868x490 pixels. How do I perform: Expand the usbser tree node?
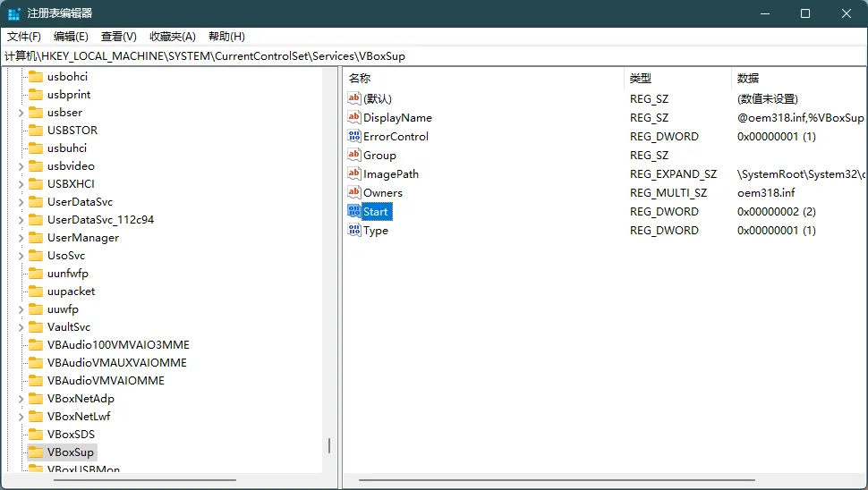point(21,113)
